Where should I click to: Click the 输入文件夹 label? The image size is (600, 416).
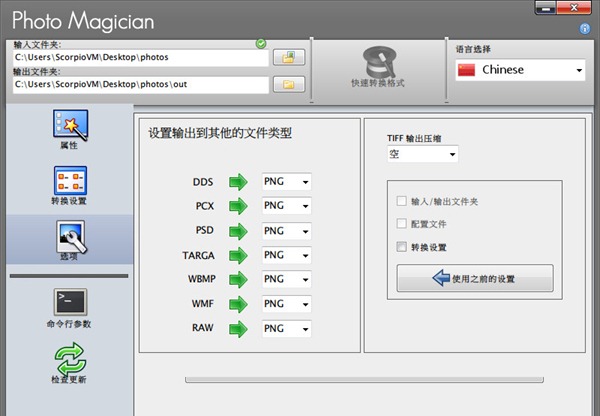37,45
